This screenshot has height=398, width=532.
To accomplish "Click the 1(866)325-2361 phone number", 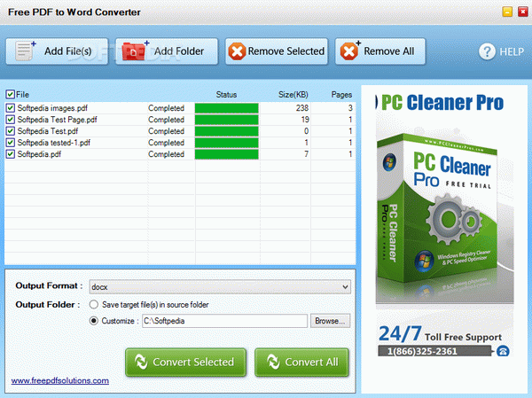I will [422, 351].
